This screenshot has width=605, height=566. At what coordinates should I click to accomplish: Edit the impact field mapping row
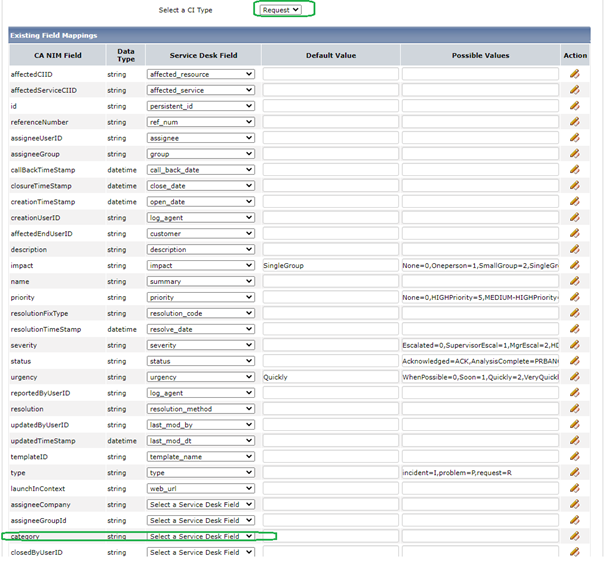click(x=574, y=266)
